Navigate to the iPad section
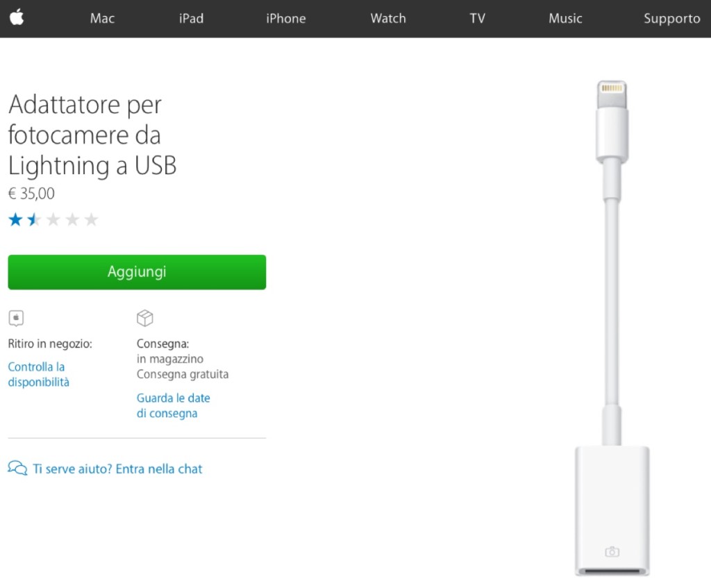711x588 pixels. click(191, 19)
